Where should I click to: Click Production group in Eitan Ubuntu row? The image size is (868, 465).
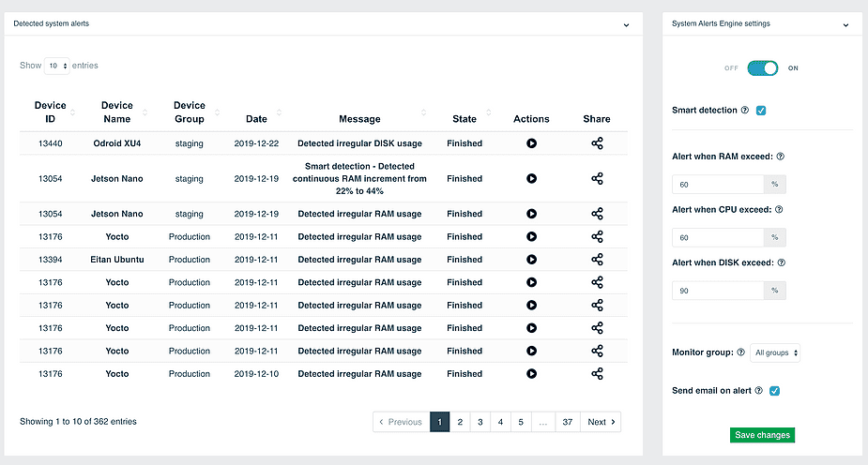pos(190,260)
